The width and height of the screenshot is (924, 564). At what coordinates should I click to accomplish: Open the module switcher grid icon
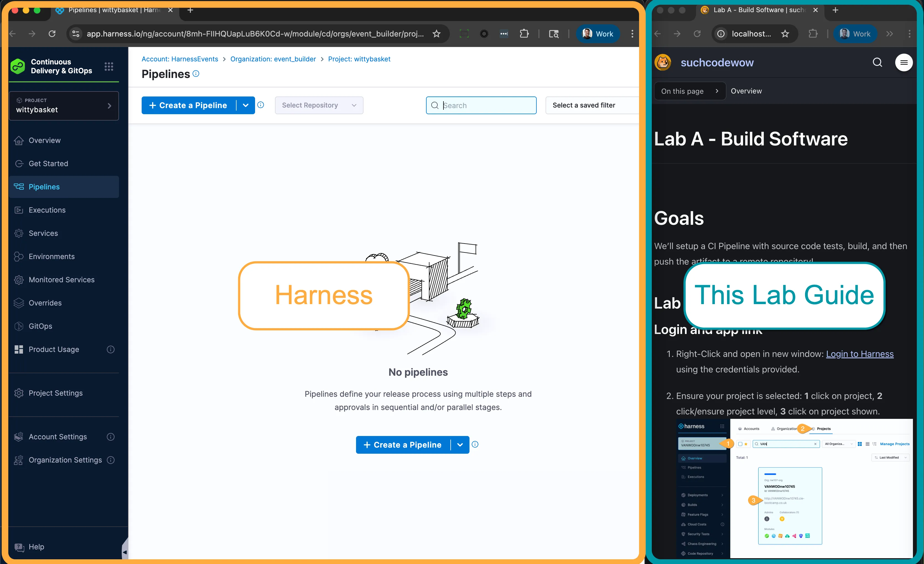[109, 67]
